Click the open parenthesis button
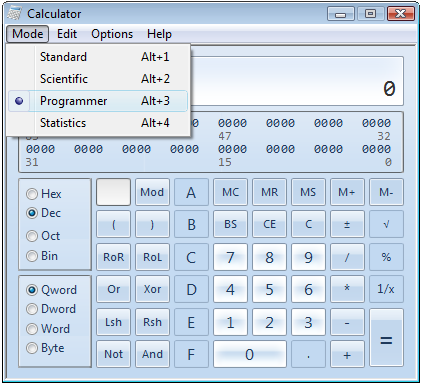This screenshot has width=422, height=384. tap(113, 224)
